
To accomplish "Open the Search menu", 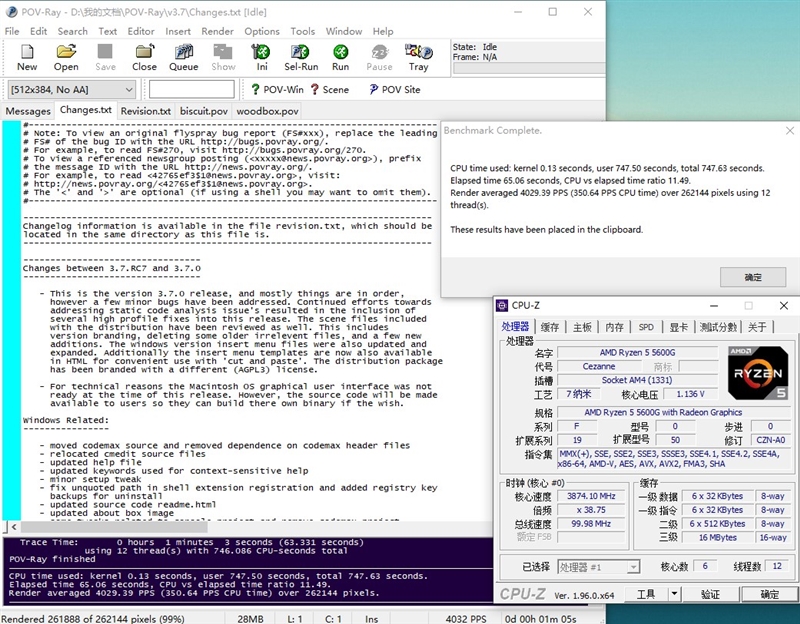I will [x=72, y=31].
